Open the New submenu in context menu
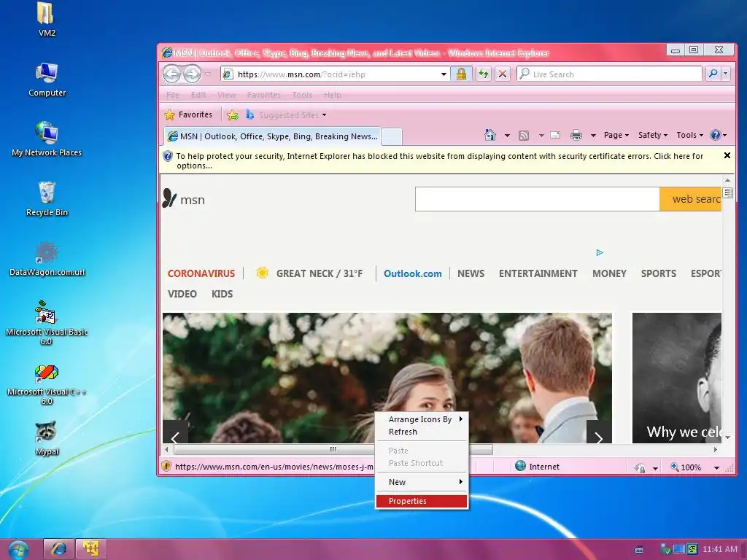The height and width of the screenshot is (560, 747). (x=421, y=482)
